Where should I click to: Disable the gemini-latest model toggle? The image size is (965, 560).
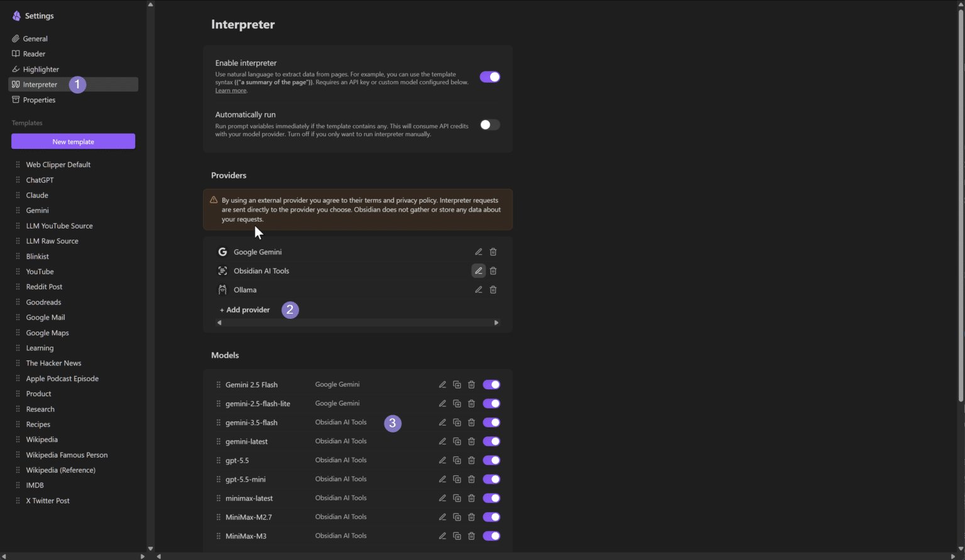(491, 441)
